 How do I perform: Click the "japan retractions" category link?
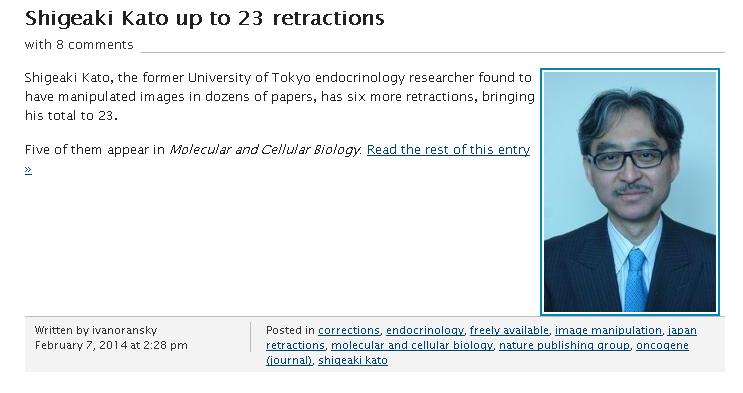[x=682, y=330]
